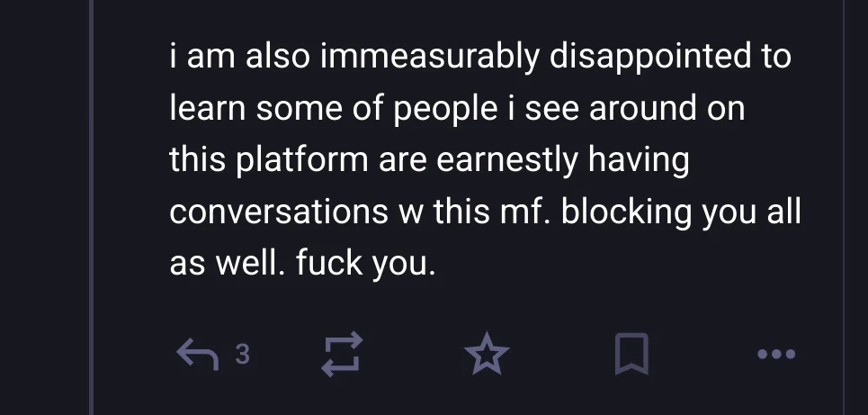Viewport: 868px width, 415px height.
Task: Bookmark this post
Action: (x=631, y=354)
